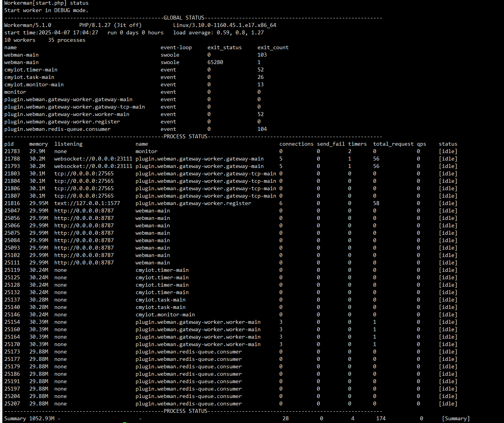Click memory 30.28M for pid 25137
The height and width of the screenshot is (423, 504).
(39, 300)
